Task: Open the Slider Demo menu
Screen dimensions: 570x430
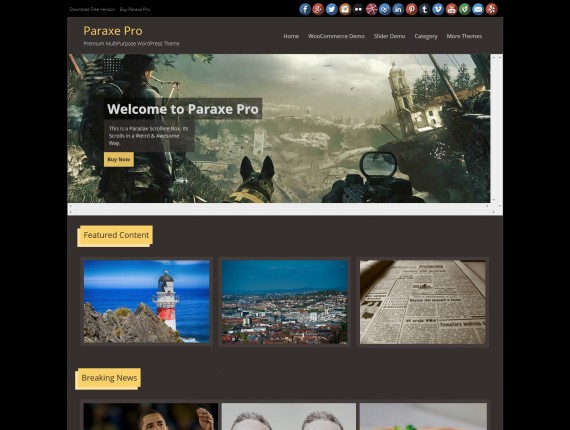Action: (389, 36)
